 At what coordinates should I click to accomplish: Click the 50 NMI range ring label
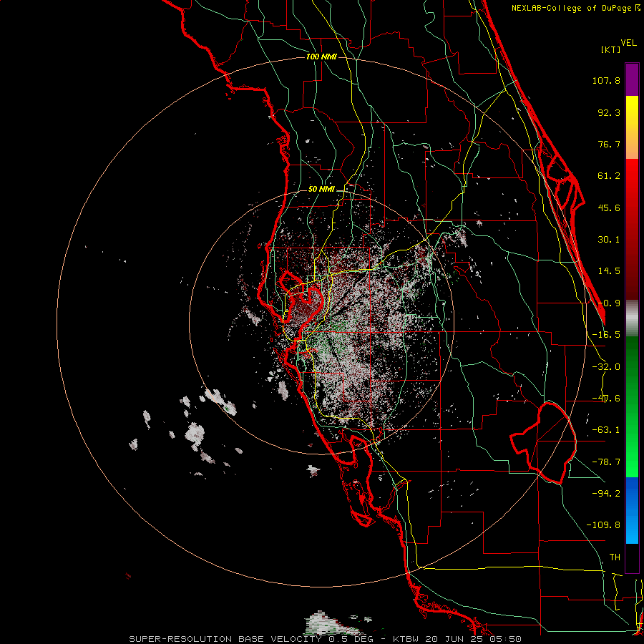click(x=321, y=190)
